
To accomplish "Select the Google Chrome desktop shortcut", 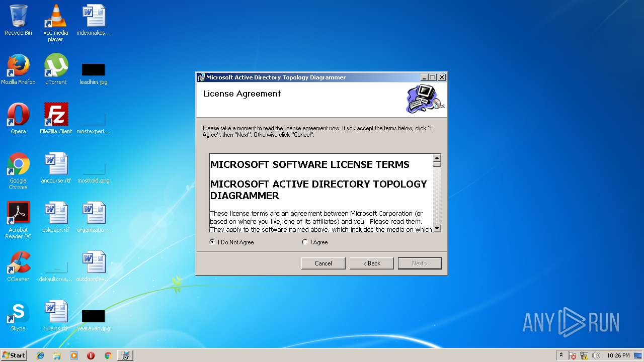I will pos(18,171).
